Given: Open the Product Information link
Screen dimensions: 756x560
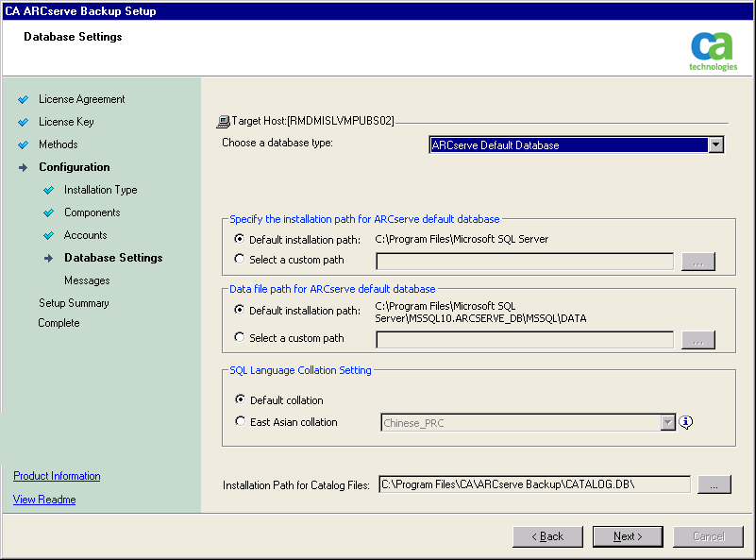Looking at the screenshot, I should tap(57, 476).
